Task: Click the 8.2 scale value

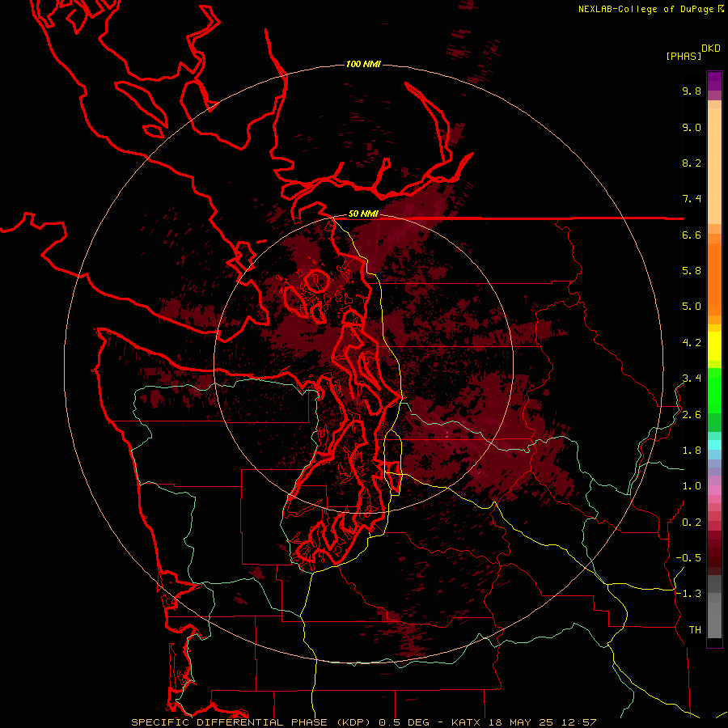Action: click(692, 163)
